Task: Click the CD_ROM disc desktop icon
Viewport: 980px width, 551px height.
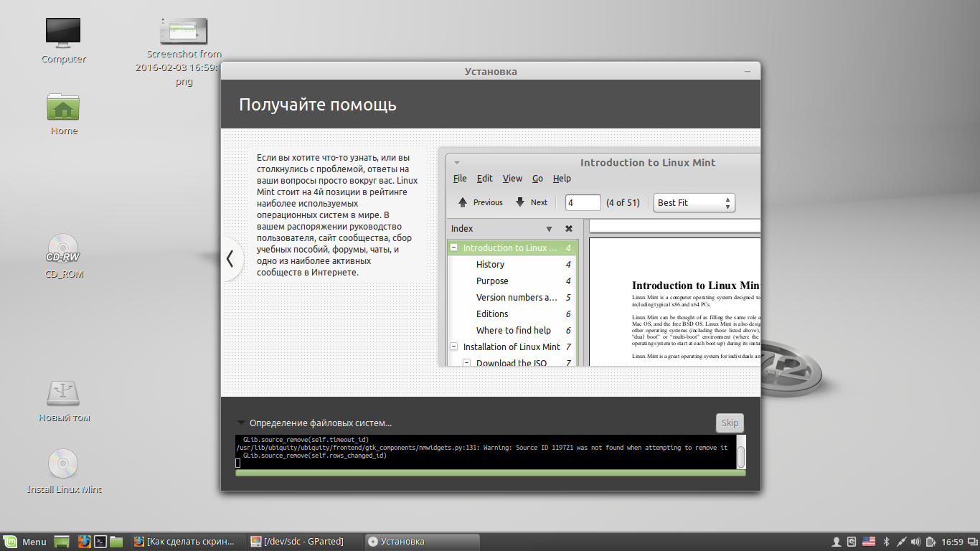Action: pyautogui.click(x=63, y=250)
